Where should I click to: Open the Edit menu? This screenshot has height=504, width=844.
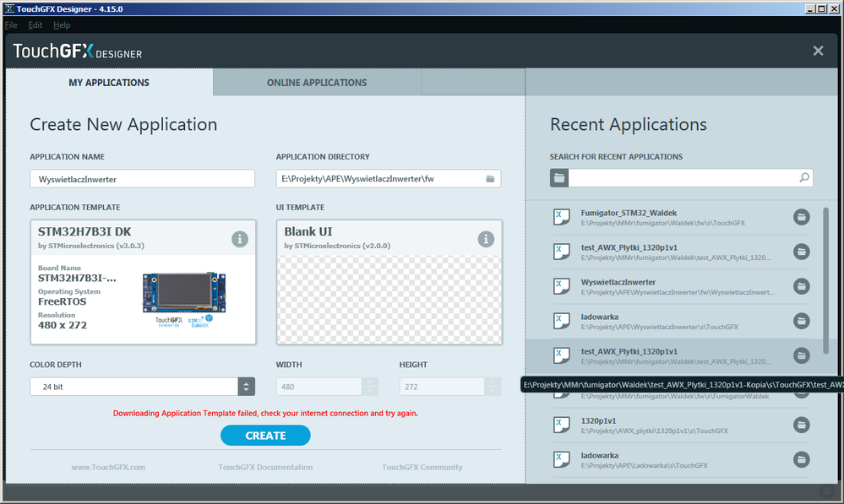[35, 24]
